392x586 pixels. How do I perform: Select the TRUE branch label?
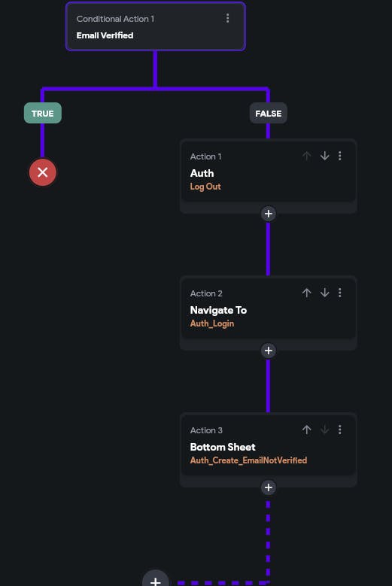(43, 114)
